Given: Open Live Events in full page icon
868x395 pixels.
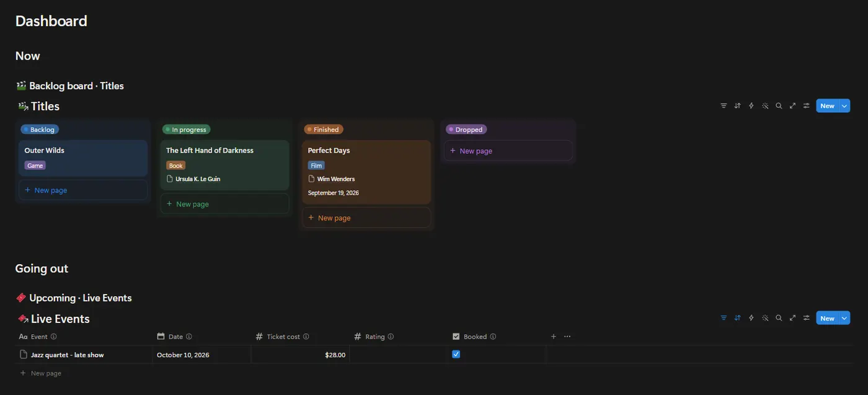Looking at the screenshot, I should [792, 318].
